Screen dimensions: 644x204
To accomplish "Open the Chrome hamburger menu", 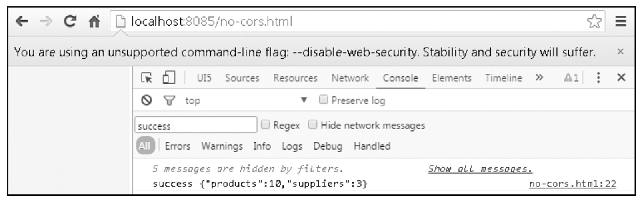I will (620, 21).
